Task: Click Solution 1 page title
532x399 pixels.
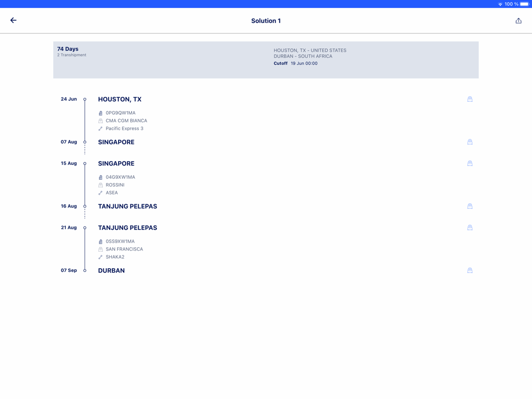Action: coord(266,21)
